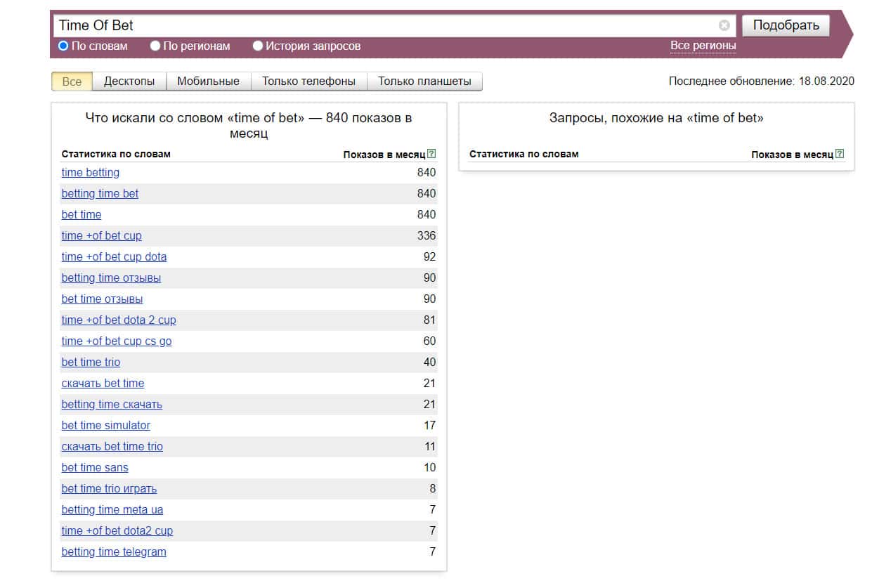The height and width of the screenshot is (588, 872).
Task: Open the 'betting time telegram' link
Action: 114,551
